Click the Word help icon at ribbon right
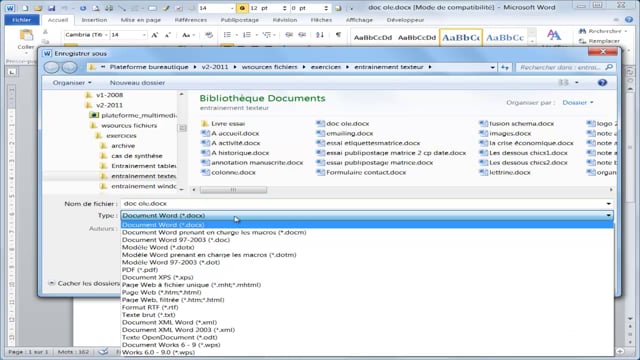Viewport: 640px width, 360px height. 629,20
